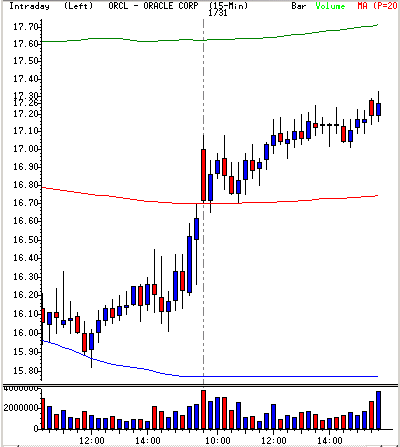Select the 17.60 price axis label
Viewport: 400px width, 447px height.
click(27, 44)
